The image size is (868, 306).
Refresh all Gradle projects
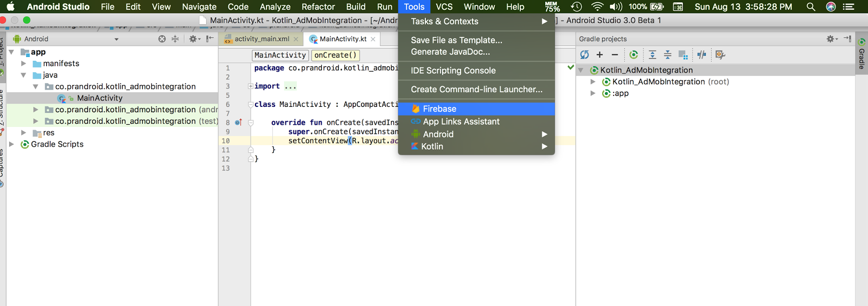[x=584, y=55]
